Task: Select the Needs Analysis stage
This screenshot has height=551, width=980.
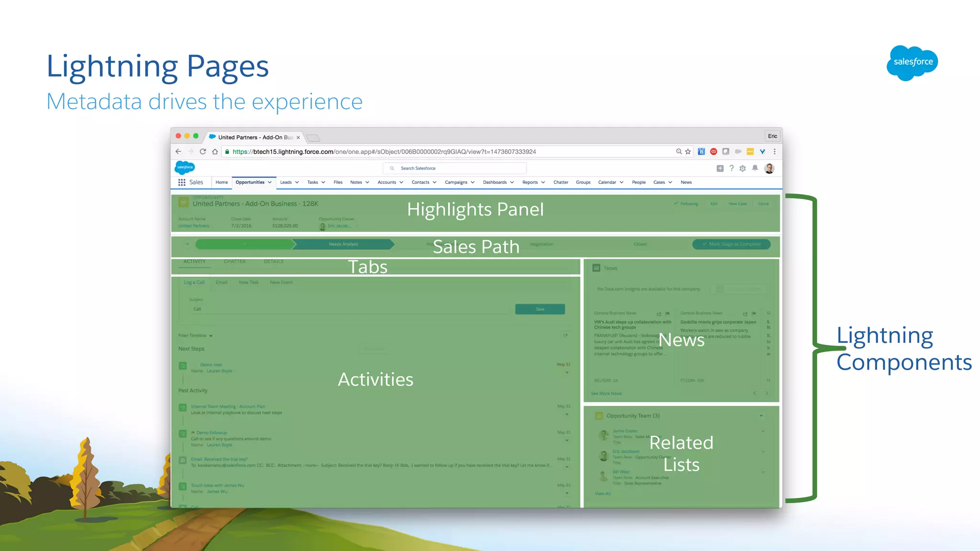Action: pyautogui.click(x=343, y=244)
